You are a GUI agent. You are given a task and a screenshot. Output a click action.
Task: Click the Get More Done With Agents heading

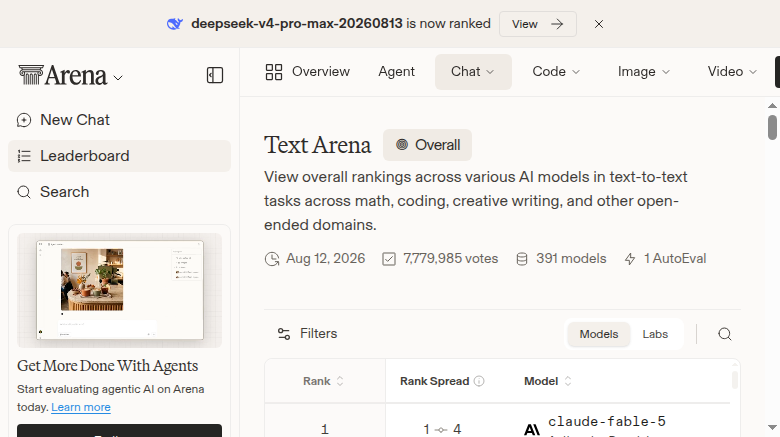coord(107,366)
